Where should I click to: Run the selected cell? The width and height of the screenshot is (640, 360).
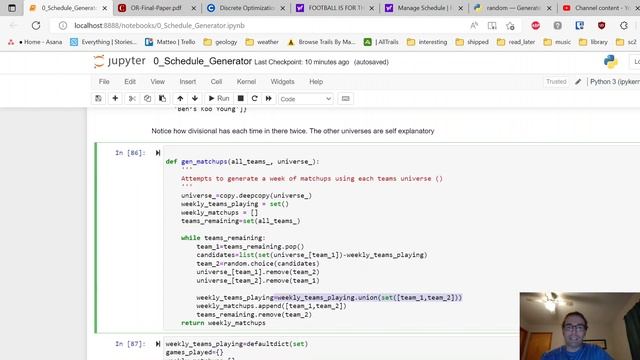point(219,98)
